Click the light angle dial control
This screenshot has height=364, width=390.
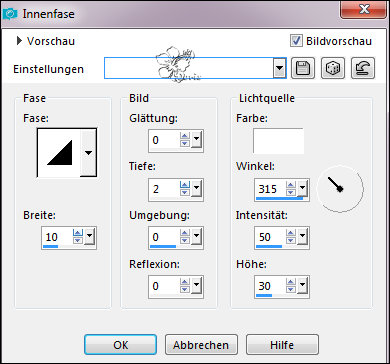point(340,189)
